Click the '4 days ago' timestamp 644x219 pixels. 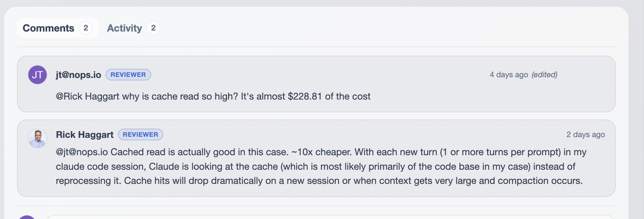tap(509, 75)
